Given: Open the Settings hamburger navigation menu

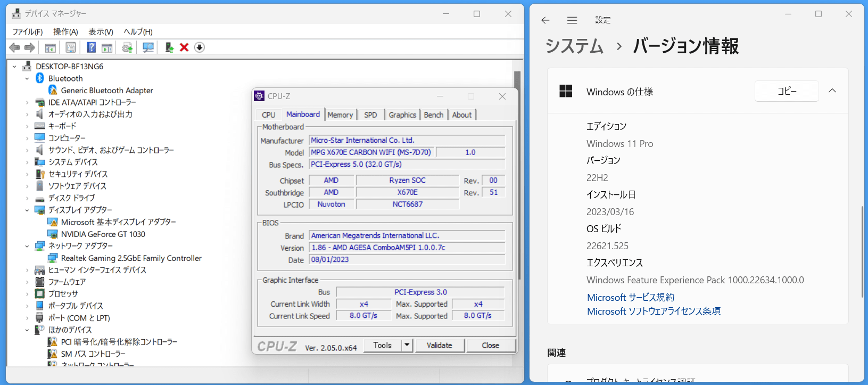Looking at the screenshot, I should pyautogui.click(x=572, y=20).
